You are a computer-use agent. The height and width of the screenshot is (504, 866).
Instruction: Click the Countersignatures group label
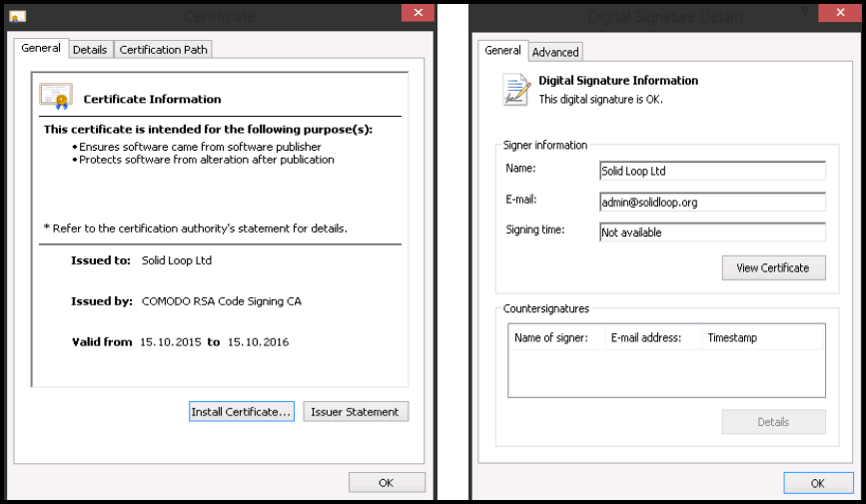tap(546, 308)
